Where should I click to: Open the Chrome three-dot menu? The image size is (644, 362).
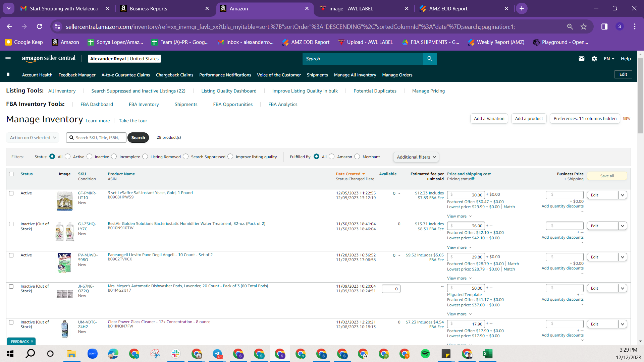pos(635,26)
